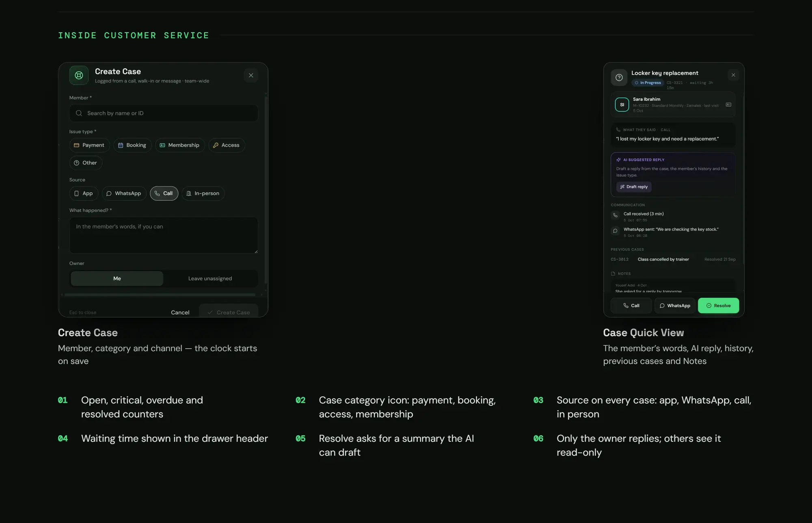The width and height of the screenshot is (812, 523).
Task: Click the Create Case lifebuoy icon
Action: click(x=79, y=75)
